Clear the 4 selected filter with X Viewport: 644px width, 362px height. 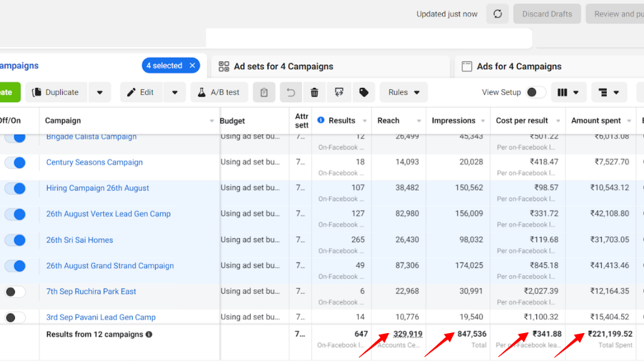[192, 65]
